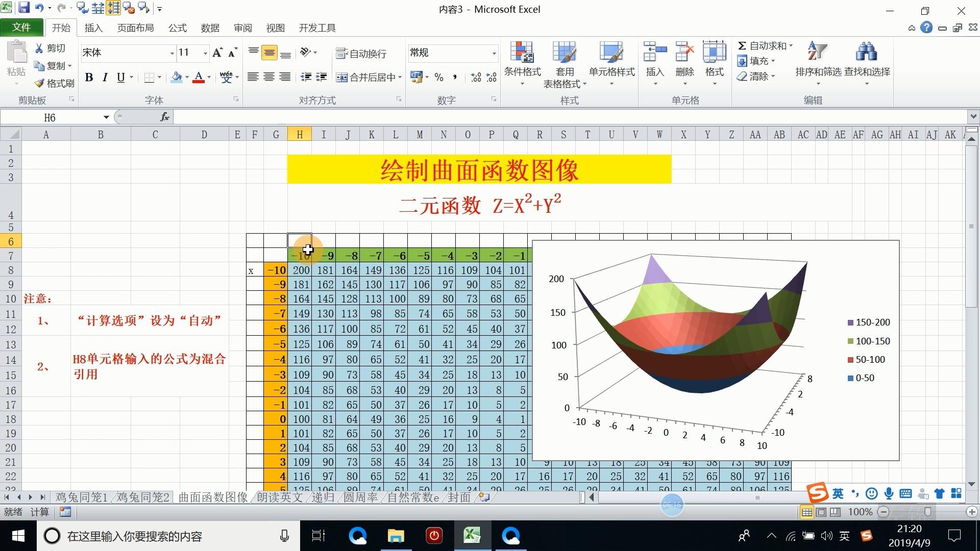Click the macro recording icon in status bar

[65, 512]
